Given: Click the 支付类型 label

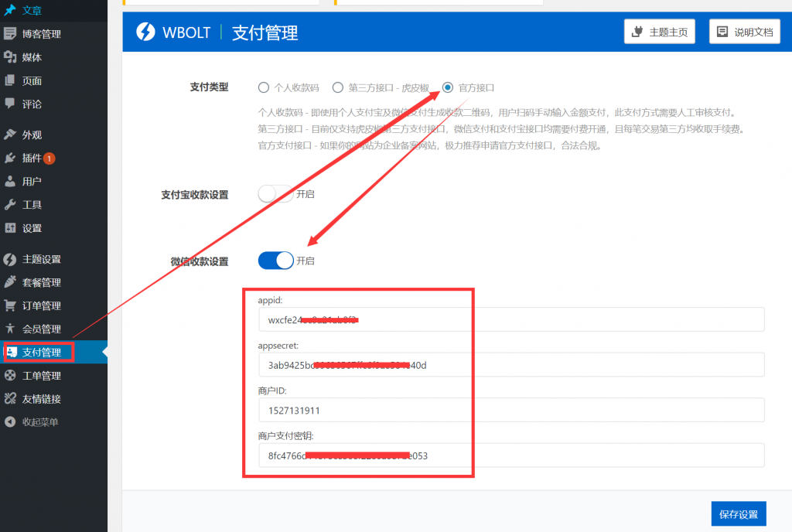Looking at the screenshot, I should [209, 87].
